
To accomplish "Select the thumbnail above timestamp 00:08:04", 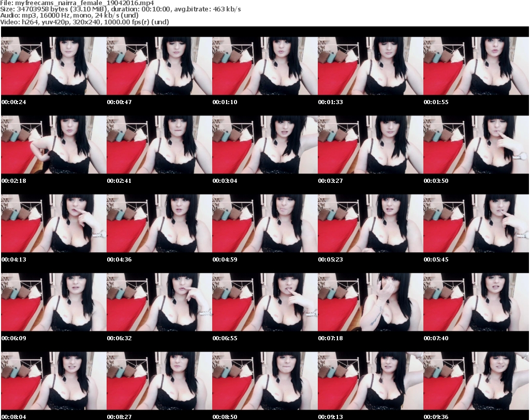I will (x=54, y=381).
